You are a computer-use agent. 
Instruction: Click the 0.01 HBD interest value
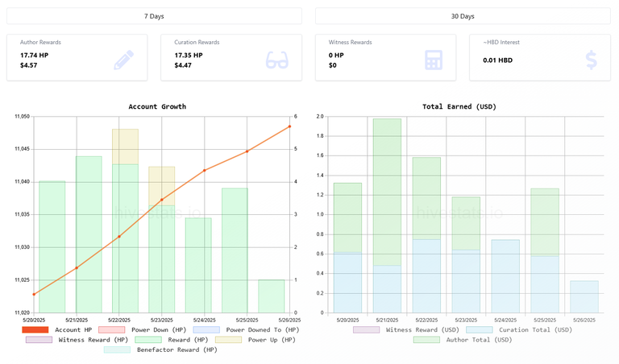498,60
